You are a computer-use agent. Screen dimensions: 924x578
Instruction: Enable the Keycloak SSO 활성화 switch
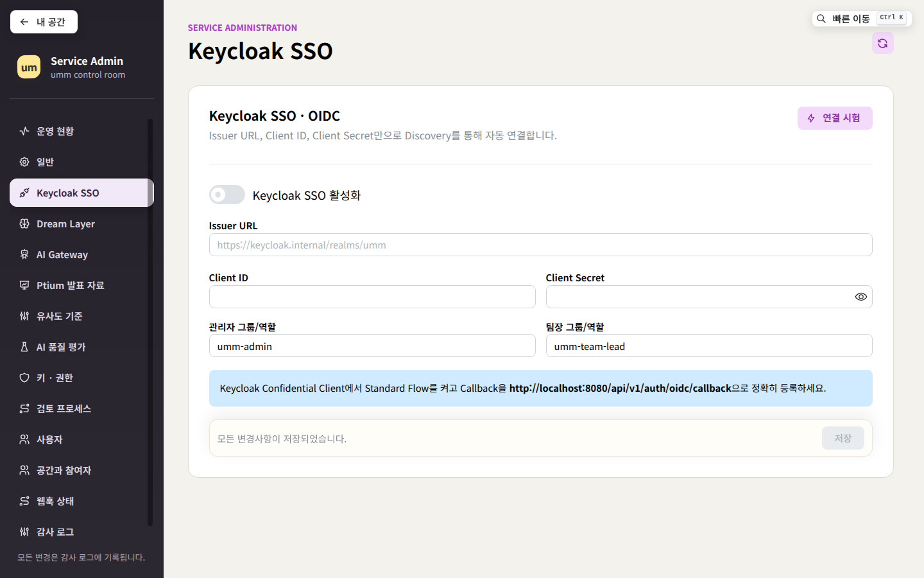coord(227,195)
